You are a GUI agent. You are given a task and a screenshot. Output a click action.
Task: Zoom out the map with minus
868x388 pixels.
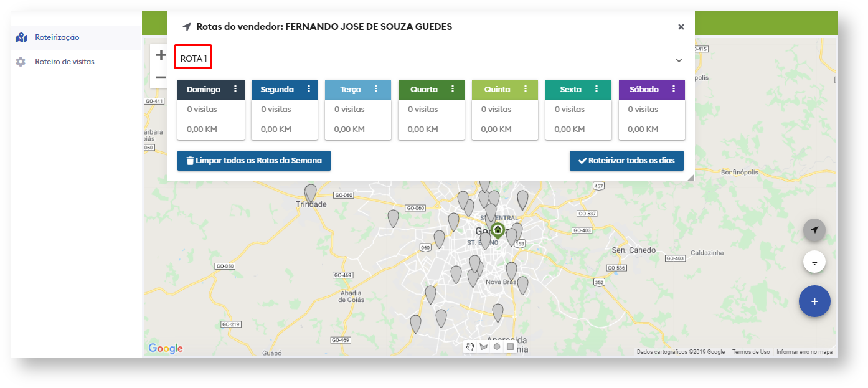pyautogui.click(x=161, y=78)
